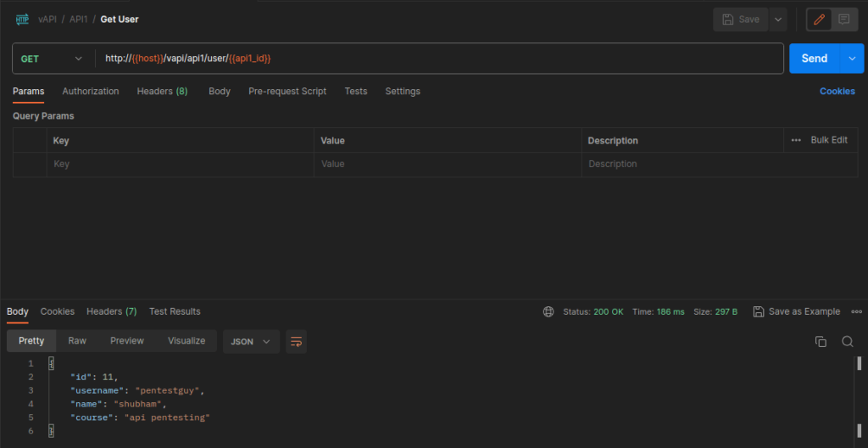Click the request URL field
The width and height of the screenshot is (868, 448).
point(440,59)
